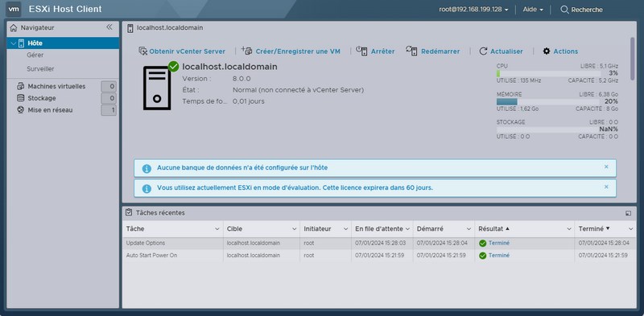Click the Redémarrer button label
Screen dimensions: 644x316
tap(440, 51)
